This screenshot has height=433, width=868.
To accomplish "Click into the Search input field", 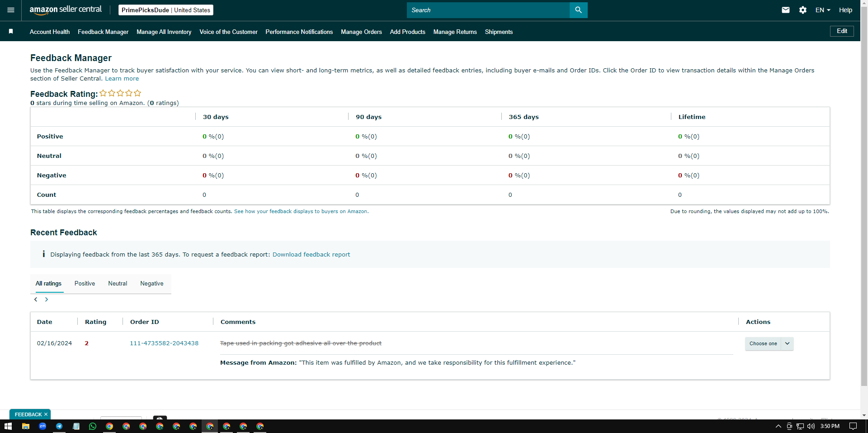I will coord(488,10).
